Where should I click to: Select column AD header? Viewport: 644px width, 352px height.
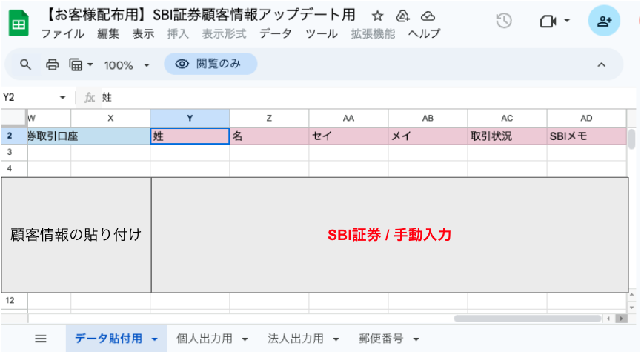(586, 119)
